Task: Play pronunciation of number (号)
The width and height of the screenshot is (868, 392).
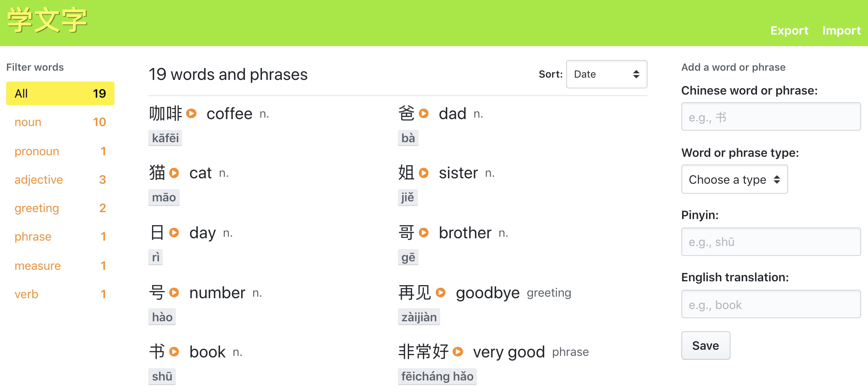Action: [x=174, y=292]
